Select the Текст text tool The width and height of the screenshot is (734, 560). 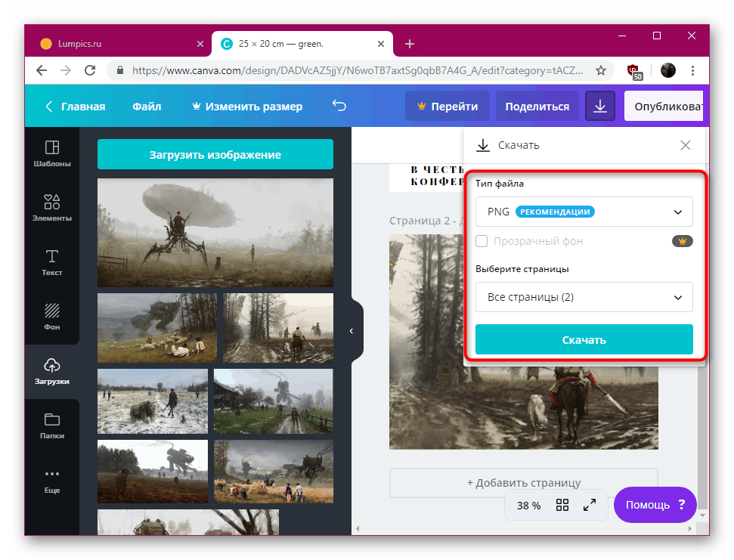tap(52, 262)
